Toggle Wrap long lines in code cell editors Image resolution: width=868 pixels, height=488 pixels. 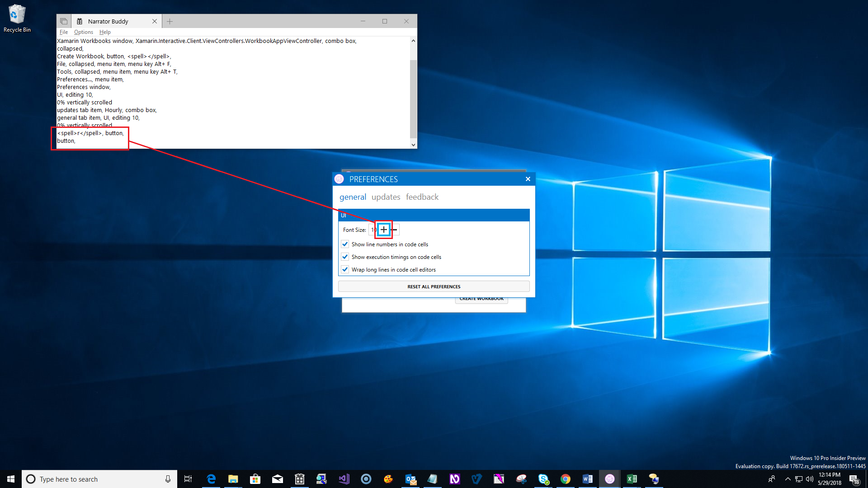(345, 269)
